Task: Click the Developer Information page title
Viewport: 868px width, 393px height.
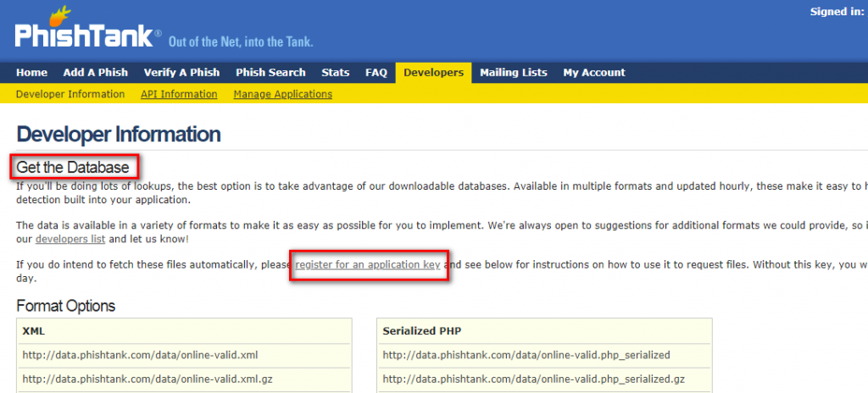Action: 119,135
